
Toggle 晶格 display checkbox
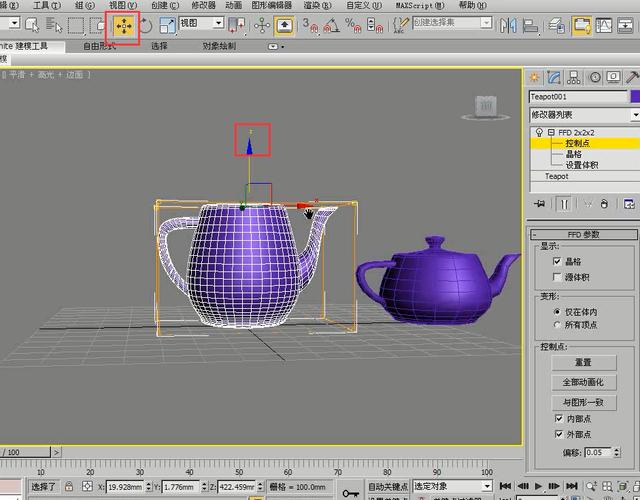pyautogui.click(x=557, y=261)
